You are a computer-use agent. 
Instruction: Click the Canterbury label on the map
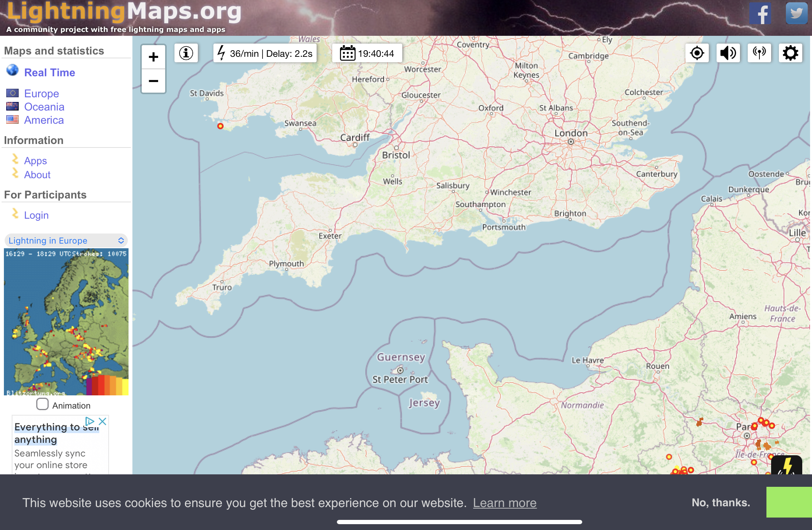click(657, 174)
